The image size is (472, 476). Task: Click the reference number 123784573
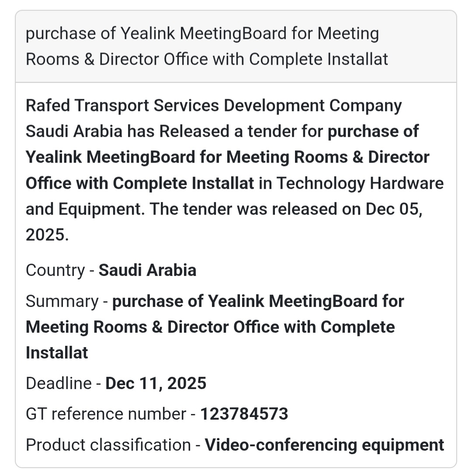tap(244, 414)
